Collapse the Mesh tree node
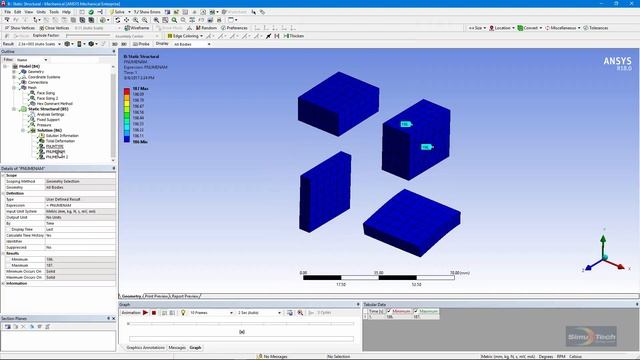 14,87
